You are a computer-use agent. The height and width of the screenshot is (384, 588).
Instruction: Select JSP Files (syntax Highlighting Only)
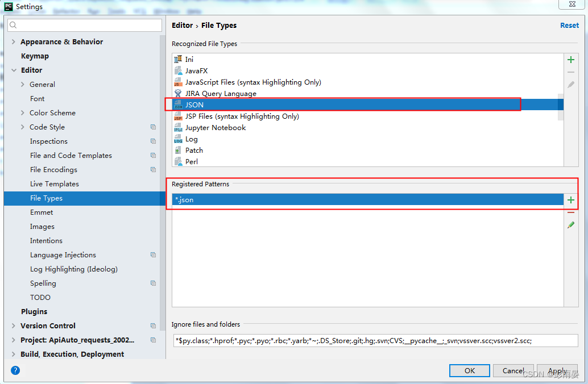click(x=242, y=116)
